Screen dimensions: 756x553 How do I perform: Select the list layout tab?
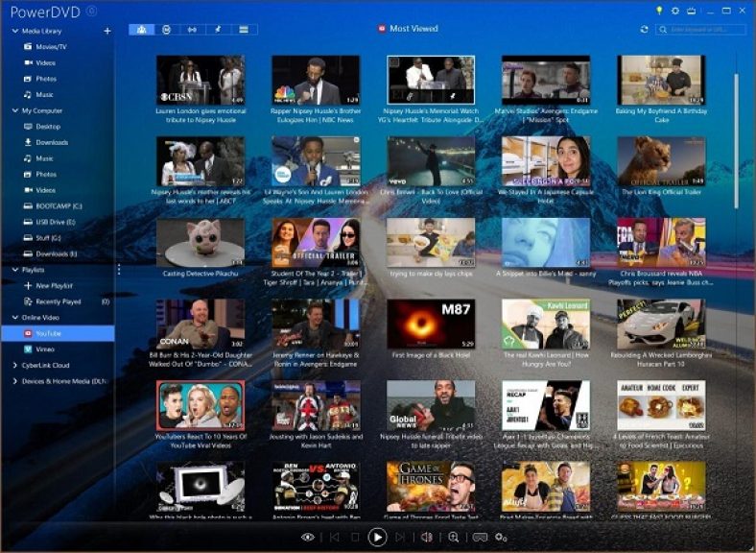pyautogui.click(x=244, y=30)
